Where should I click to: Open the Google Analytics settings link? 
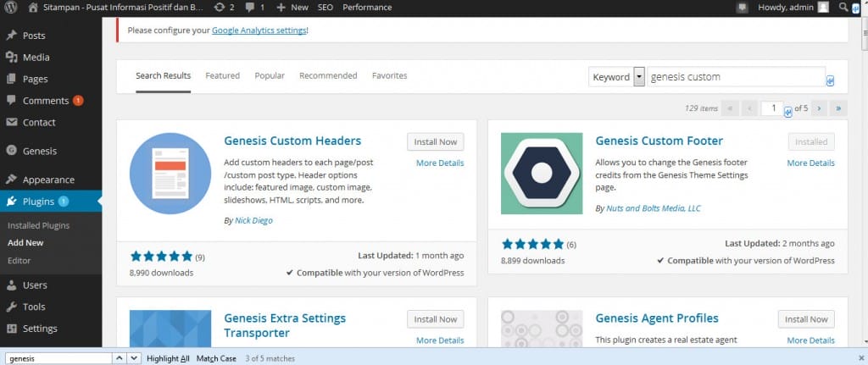coord(259,30)
